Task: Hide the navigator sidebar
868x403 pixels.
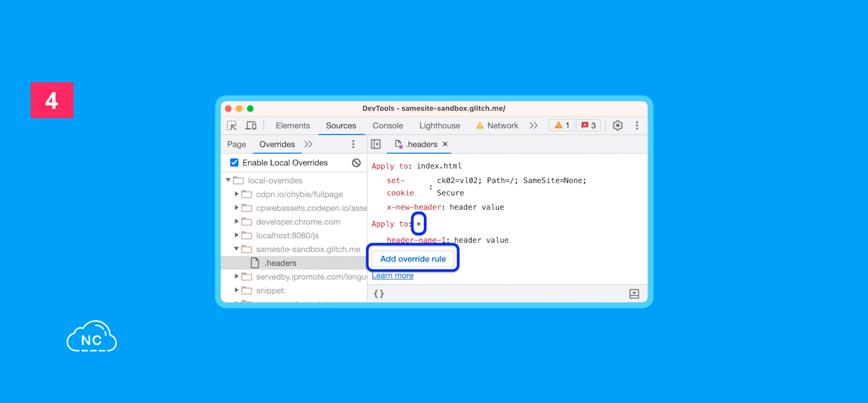Action: pos(376,144)
